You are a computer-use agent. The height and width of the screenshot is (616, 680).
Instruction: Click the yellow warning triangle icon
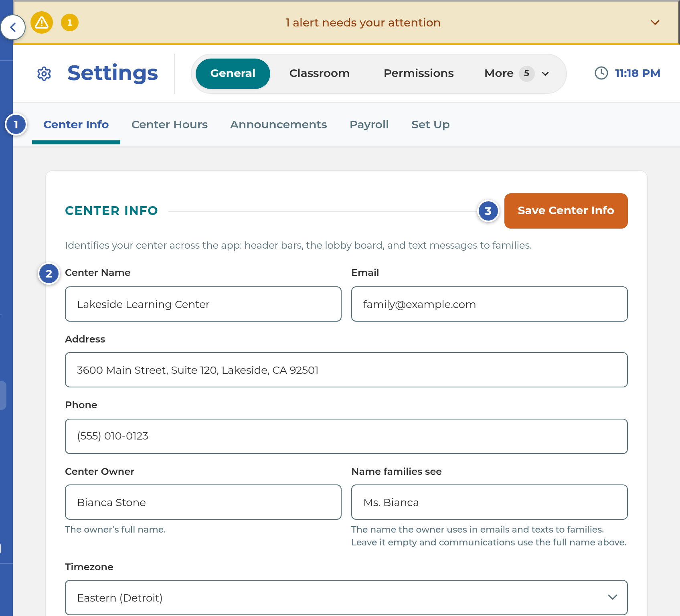click(42, 22)
